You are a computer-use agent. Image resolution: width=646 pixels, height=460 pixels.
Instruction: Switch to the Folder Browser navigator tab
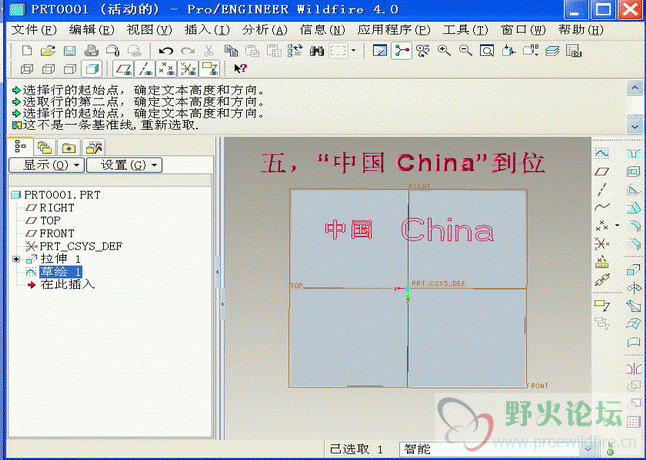44,147
